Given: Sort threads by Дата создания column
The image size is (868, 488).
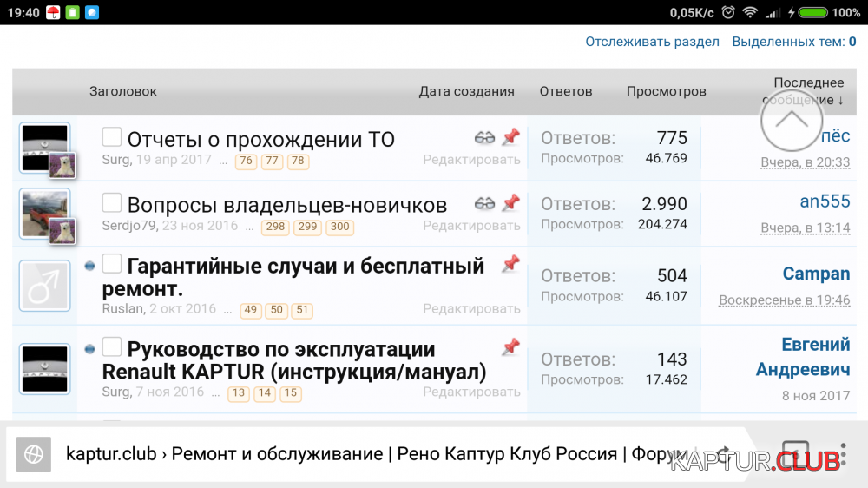Looking at the screenshot, I should tap(466, 91).
